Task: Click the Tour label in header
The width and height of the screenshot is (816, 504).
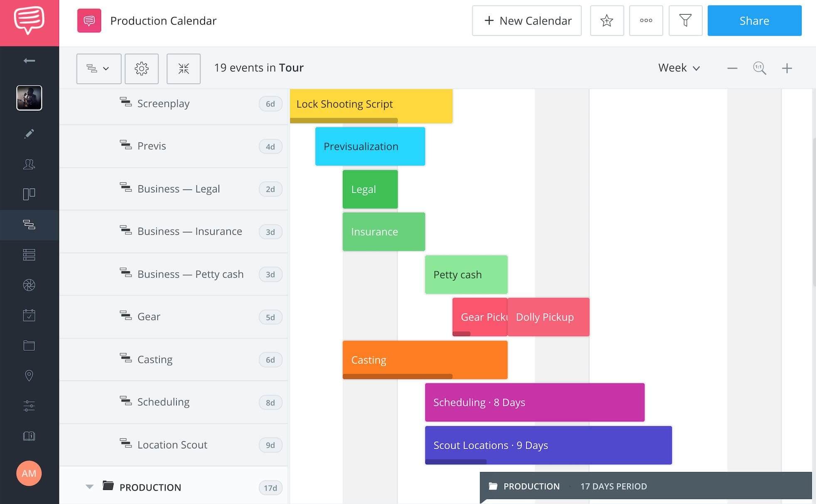Action: click(x=291, y=68)
